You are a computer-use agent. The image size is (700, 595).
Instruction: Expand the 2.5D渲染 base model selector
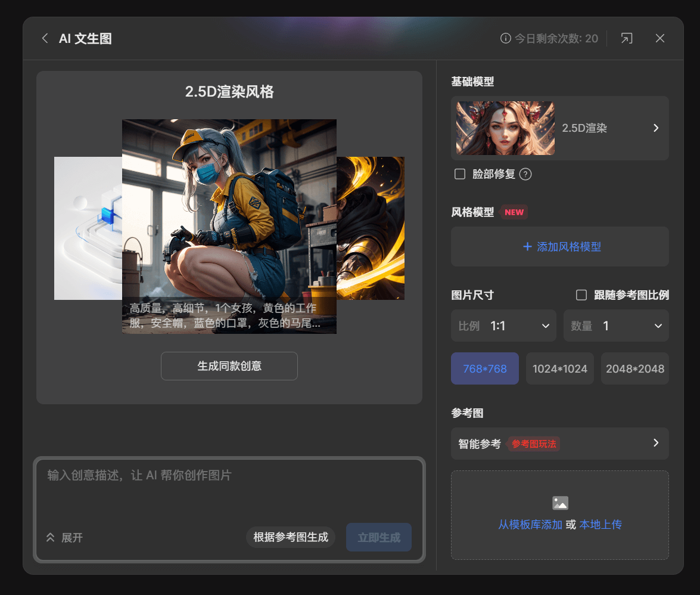pos(655,128)
